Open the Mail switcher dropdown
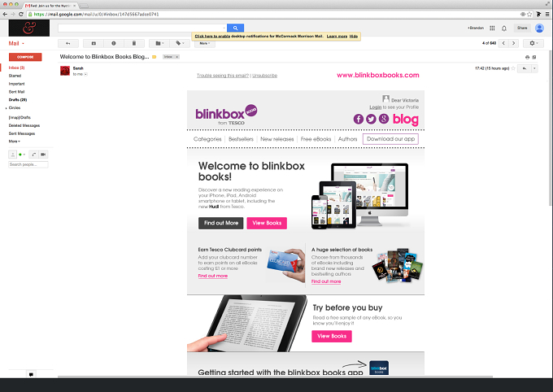Viewport: 553px width, 392px height. 16,43
